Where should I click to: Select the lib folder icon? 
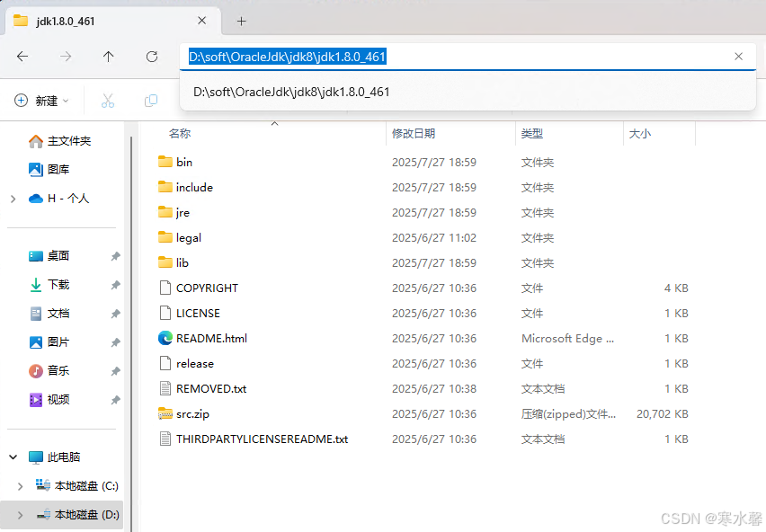pyautogui.click(x=165, y=262)
